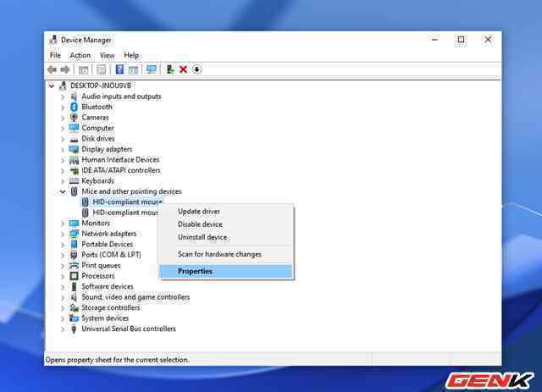The height and width of the screenshot is (392, 542).
Task: Click the Scan for hardware changes monitor icon
Action: (x=152, y=69)
